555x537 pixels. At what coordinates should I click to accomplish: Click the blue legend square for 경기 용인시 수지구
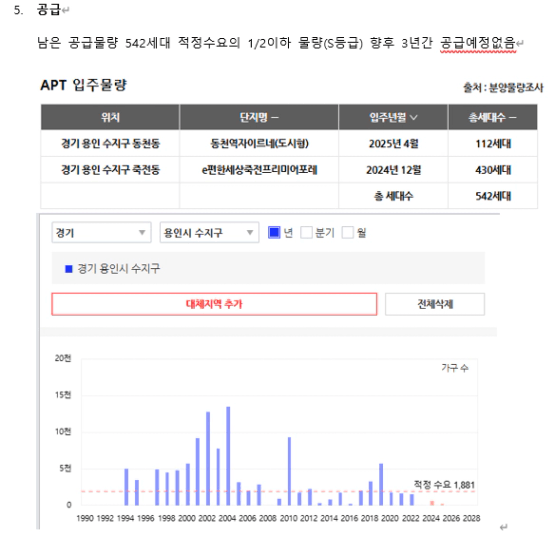69,269
